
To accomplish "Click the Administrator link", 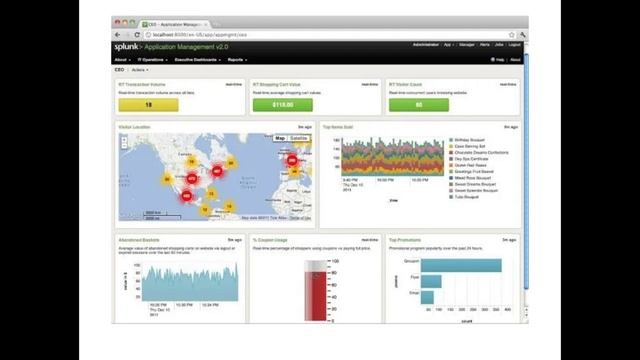I will pos(426,44).
